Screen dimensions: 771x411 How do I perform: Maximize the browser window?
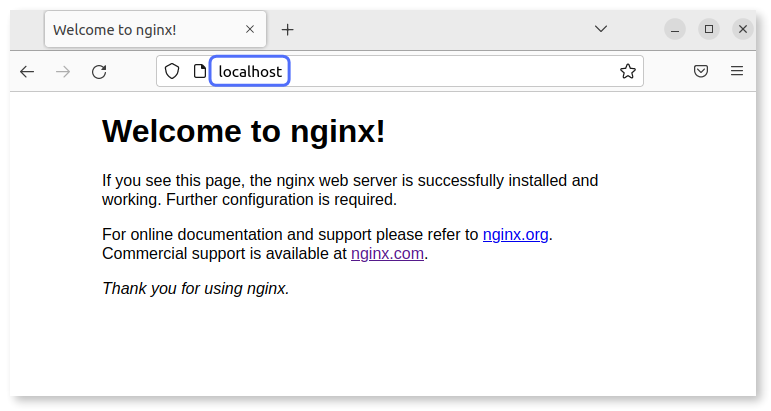coord(709,29)
